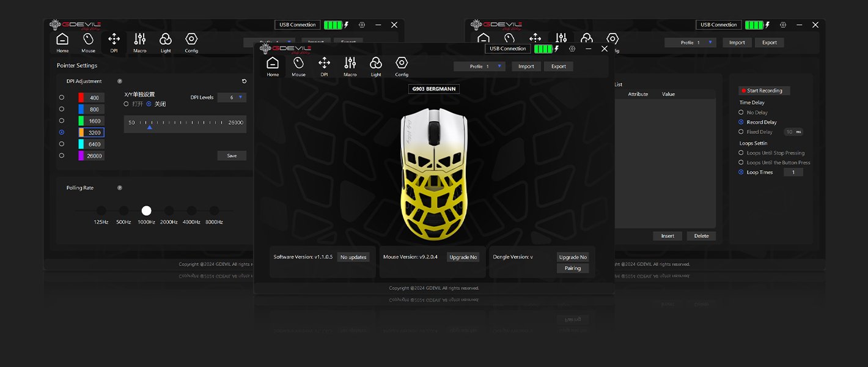Open the Profile dropdown in the front center window
Viewport: 868px width, 367px height.
click(x=480, y=66)
